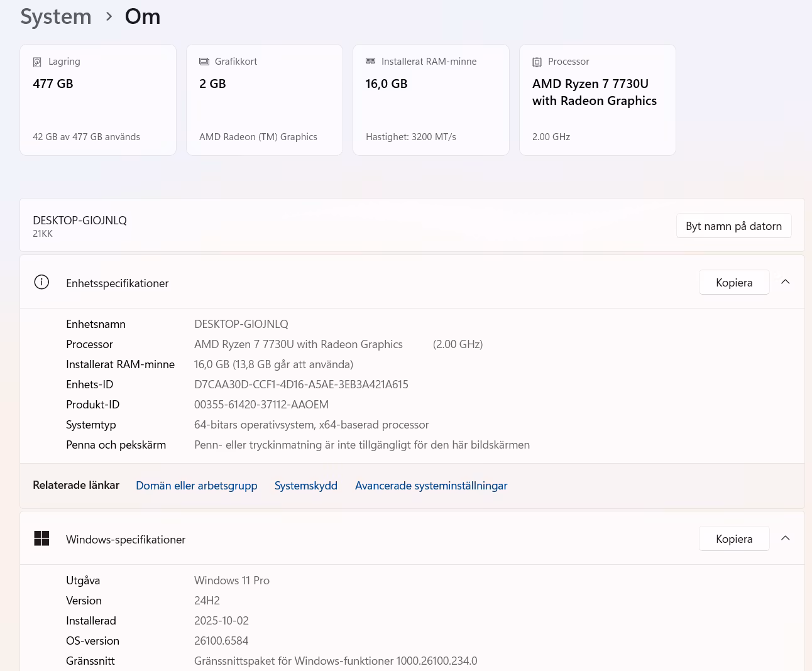This screenshot has height=671, width=812.
Task: Copy device specifications with Kopiera
Action: 733,283
